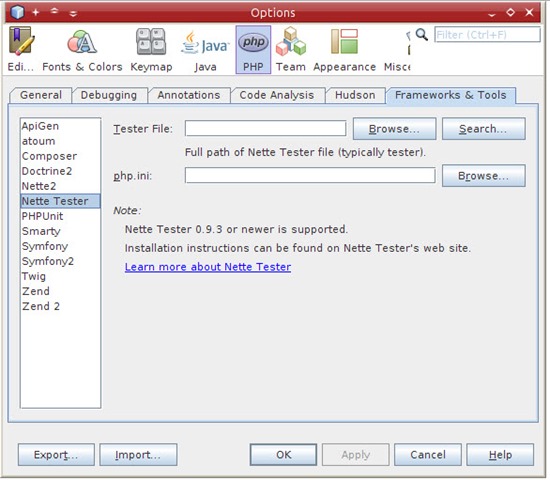Image resolution: width=550 pixels, height=480 pixels.
Task: Switch to the Annotations tab
Action: 189,95
